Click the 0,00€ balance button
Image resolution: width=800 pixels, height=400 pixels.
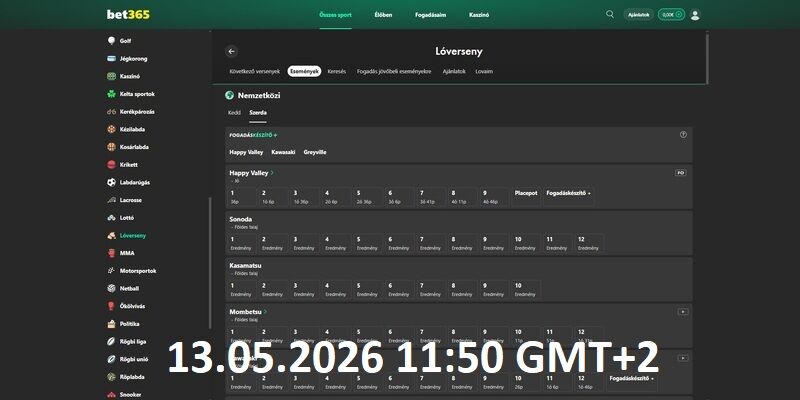pyautogui.click(x=671, y=15)
